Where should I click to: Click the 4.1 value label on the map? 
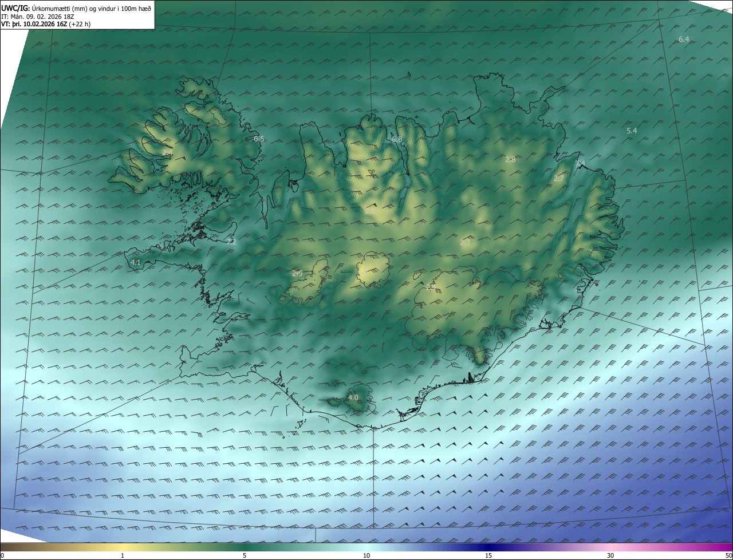click(136, 262)
